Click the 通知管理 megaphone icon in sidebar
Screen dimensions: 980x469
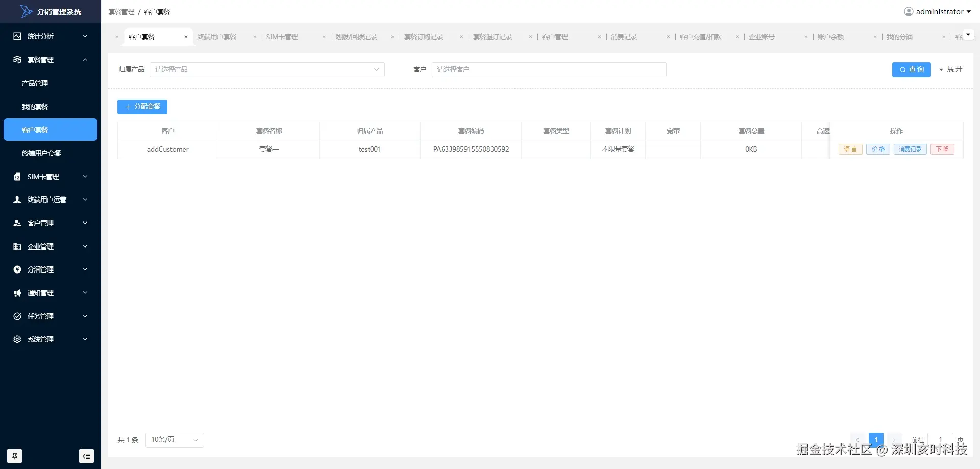click(x=17, y=293)
